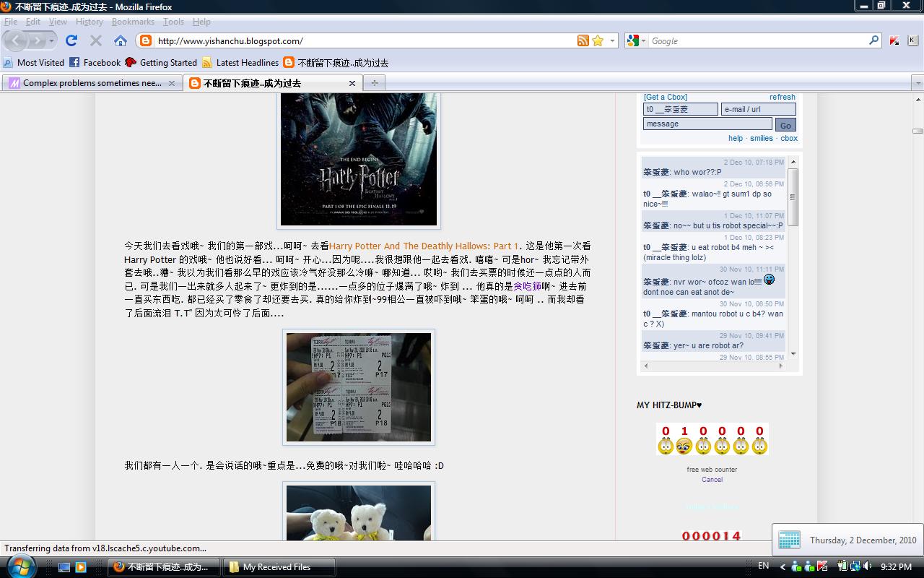Open the View menu
Viewport: 924px width, 578px height.
[x=58, y=22]
